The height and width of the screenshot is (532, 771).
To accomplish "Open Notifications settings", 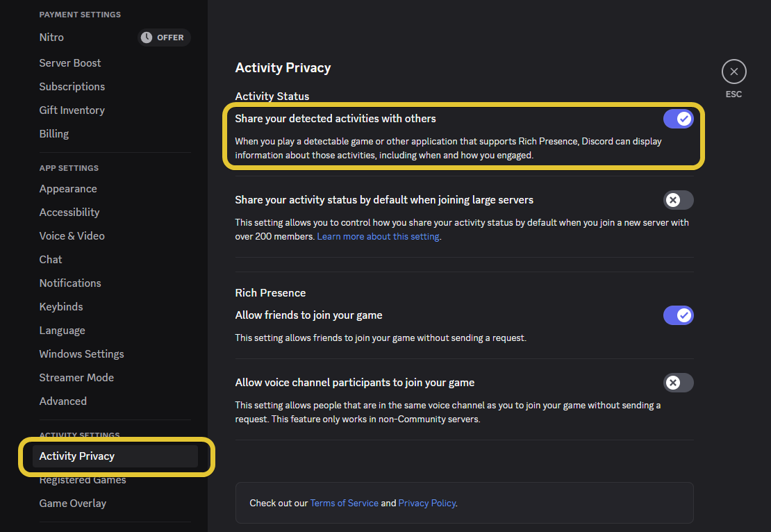I will point(70,283).
